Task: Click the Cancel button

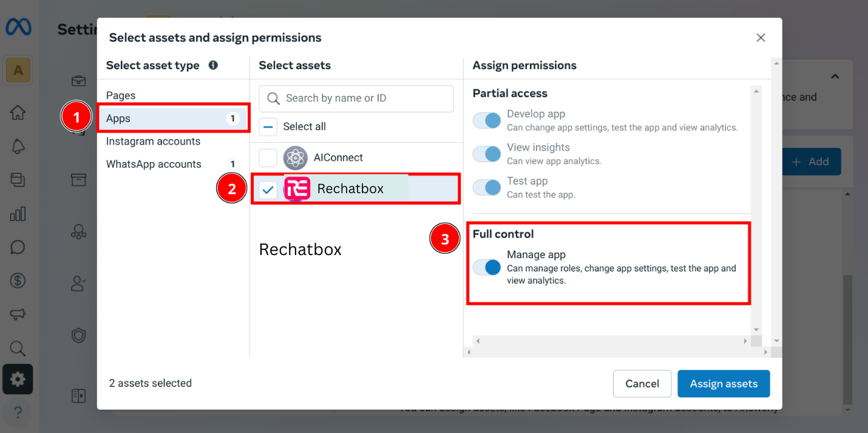Action: (x=642, y=384)
